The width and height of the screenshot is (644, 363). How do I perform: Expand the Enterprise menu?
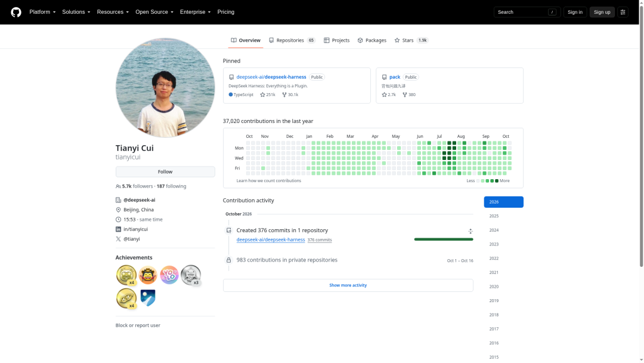coord(195,12)
